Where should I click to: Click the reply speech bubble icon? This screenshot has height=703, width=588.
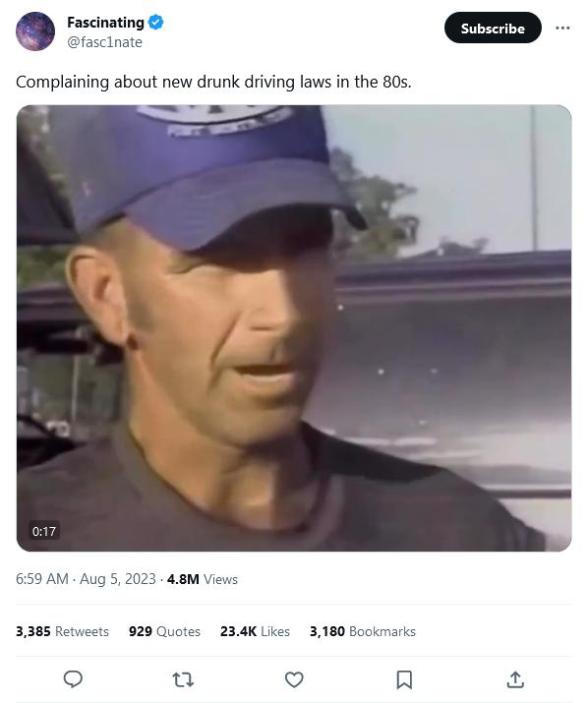(x=73, y=679)
